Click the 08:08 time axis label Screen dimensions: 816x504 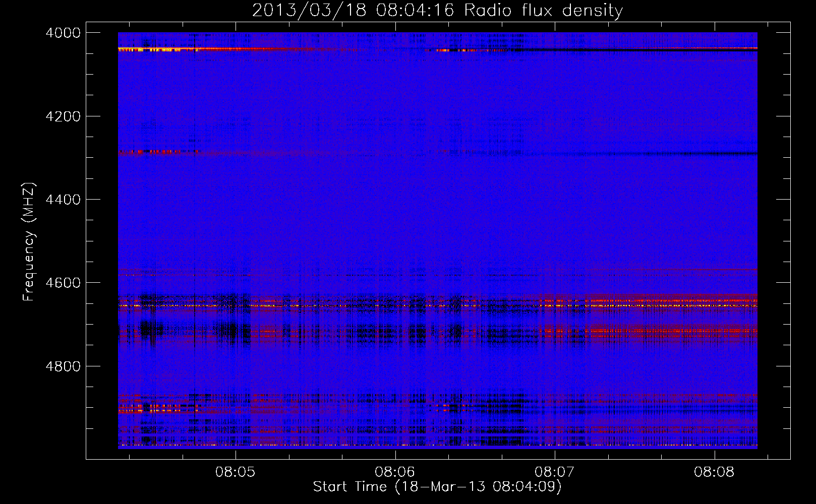click(714, 472)
